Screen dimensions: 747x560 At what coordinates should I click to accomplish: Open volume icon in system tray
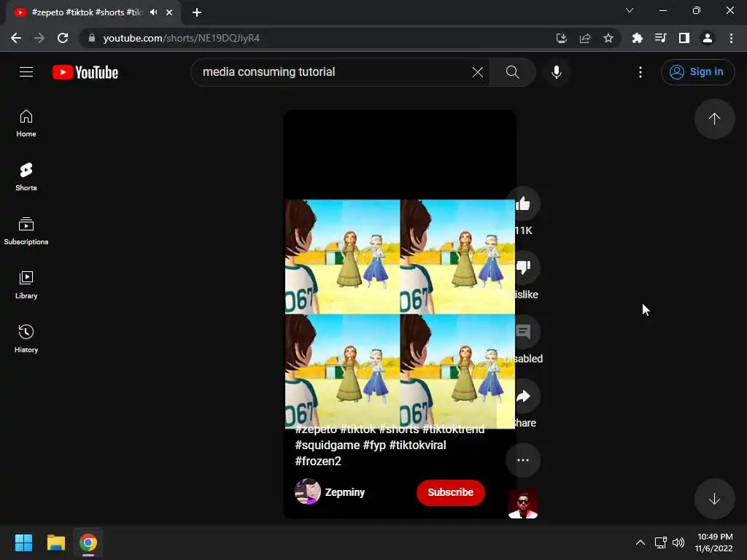click(x=678, y=542)
